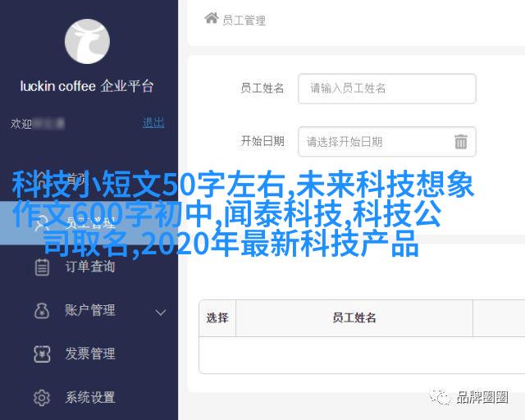The image size is (525, 420).
Task: Click the system settings gear icon
Action: pos(42,398)
